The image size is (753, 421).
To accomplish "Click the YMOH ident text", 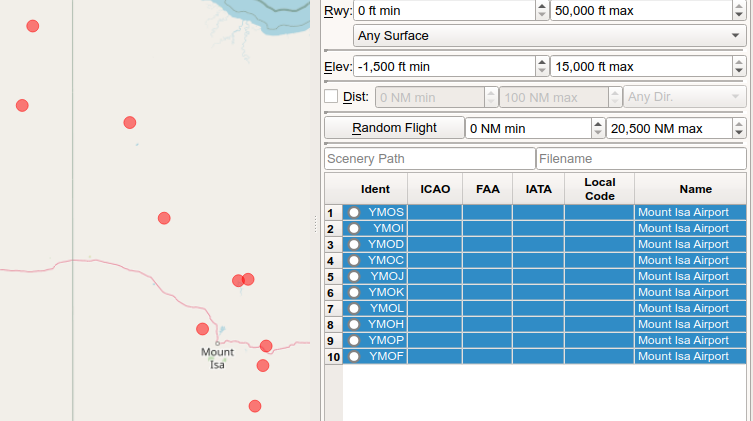I will (x=386, y=325).
